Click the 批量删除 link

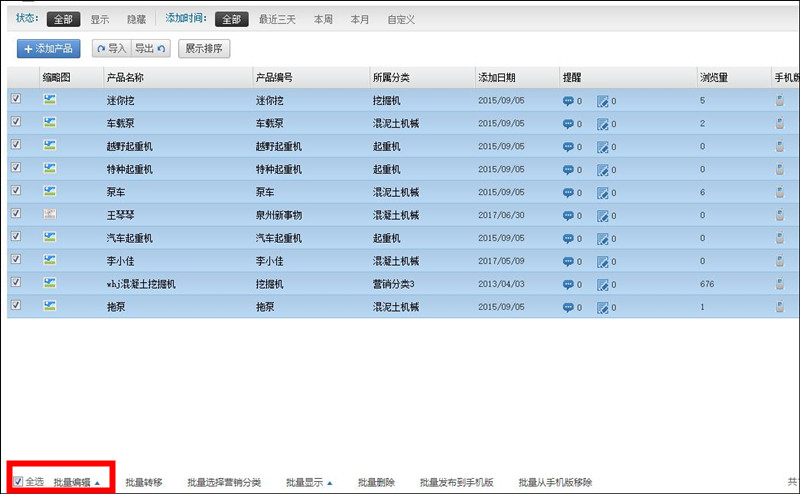(376, 482)
